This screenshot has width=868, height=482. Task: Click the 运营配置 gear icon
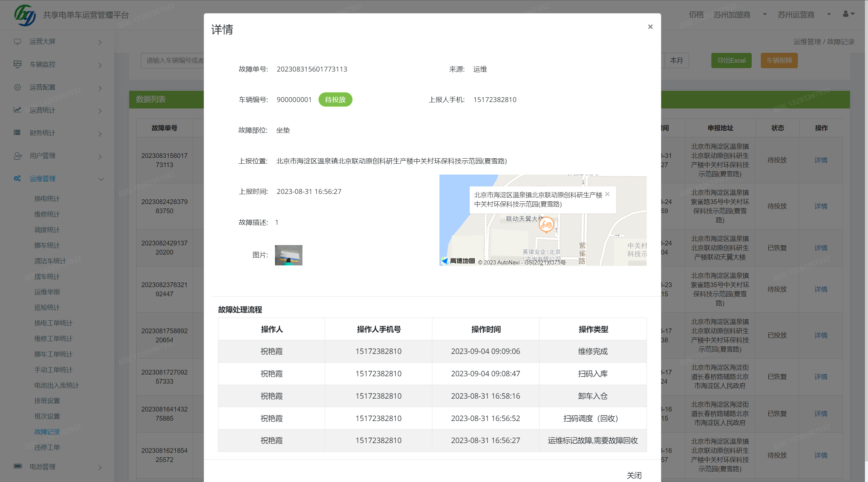(17, 87)
